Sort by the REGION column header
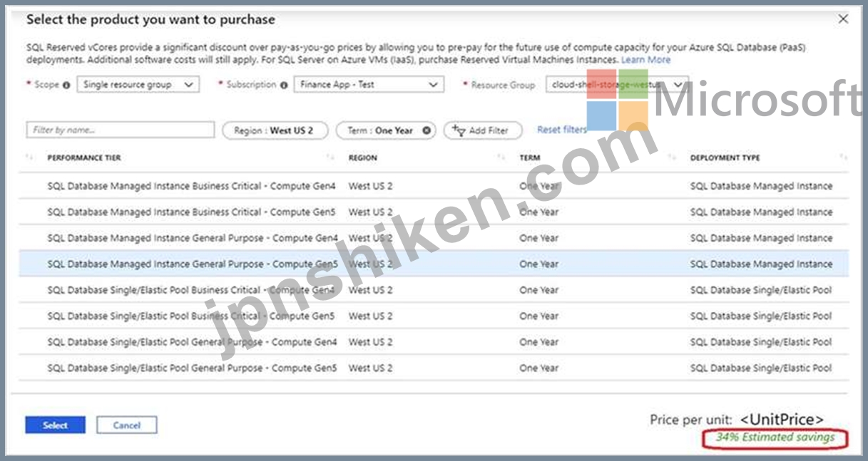 pyautogui.click(x=363, y=157)
